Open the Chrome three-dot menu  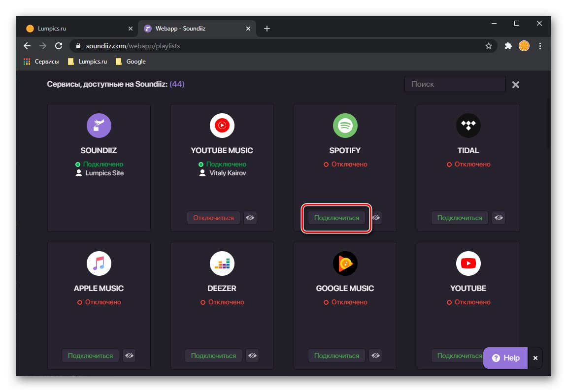pos(540,46)
